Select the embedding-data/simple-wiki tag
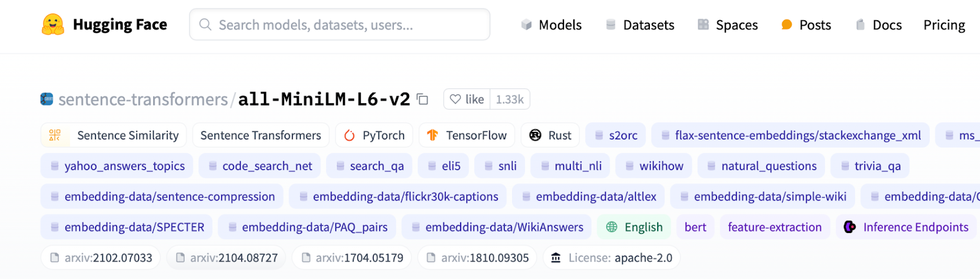The image size is (980, 279). coord(763,197)
